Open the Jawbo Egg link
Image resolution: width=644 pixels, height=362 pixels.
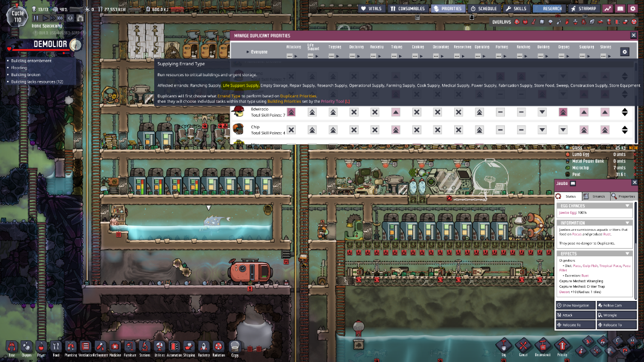tap(568, 213)
